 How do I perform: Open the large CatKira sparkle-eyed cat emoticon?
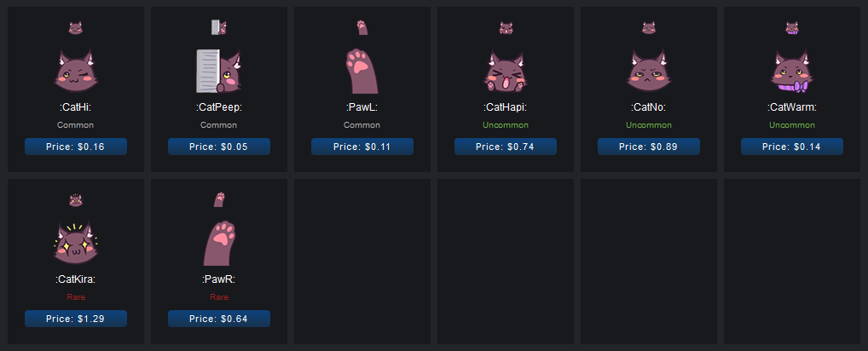tap(76, 243)
